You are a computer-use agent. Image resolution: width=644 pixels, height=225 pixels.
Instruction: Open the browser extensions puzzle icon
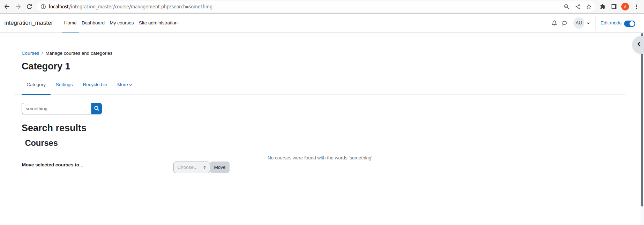[x=602, y=7]
